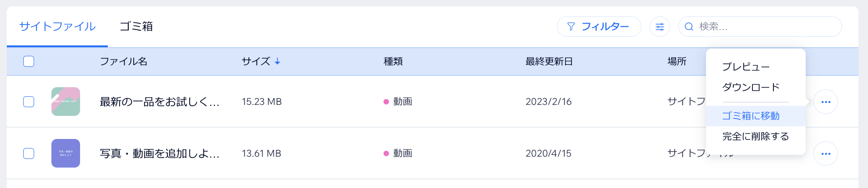
Task: Open more actions for the 2023/2/16 video
Action: click(x=826, y=102)
